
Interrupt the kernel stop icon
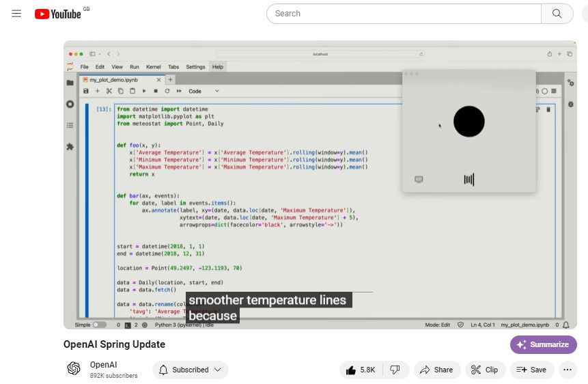pyautogui.click(x=156, y=91)
